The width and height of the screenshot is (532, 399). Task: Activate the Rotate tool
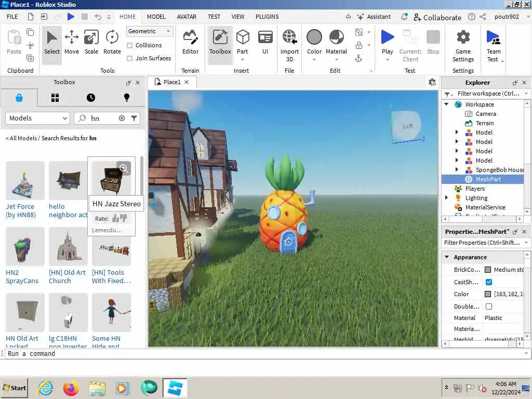[x=112, y=43]
